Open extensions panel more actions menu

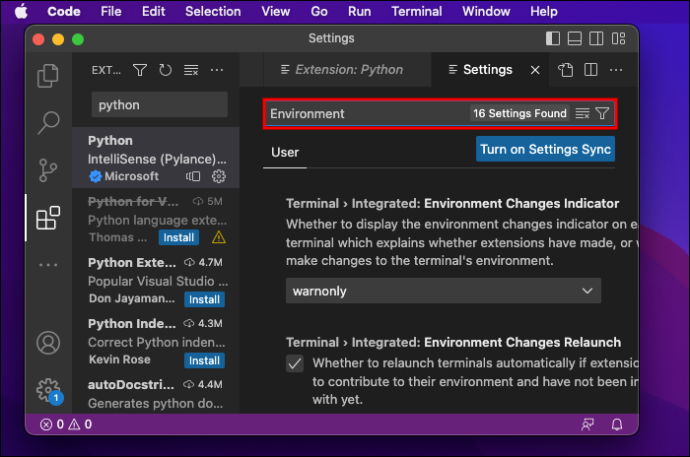(217, 70)
